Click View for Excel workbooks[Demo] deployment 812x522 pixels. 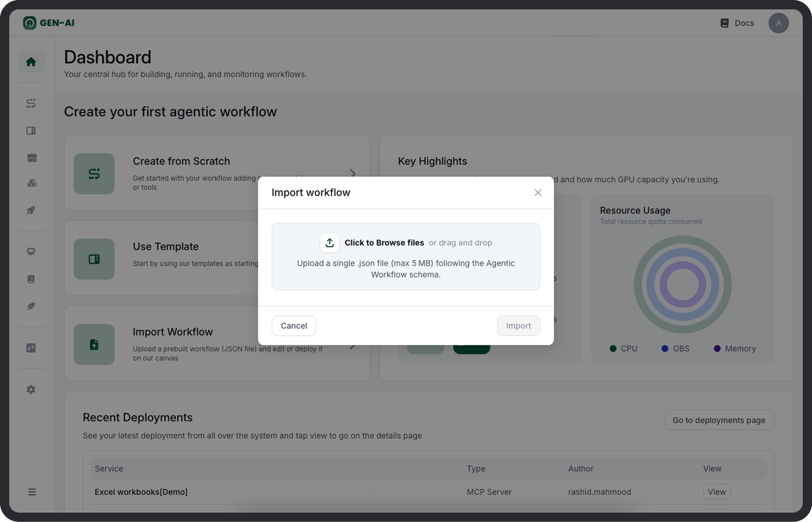coord(716,492)
